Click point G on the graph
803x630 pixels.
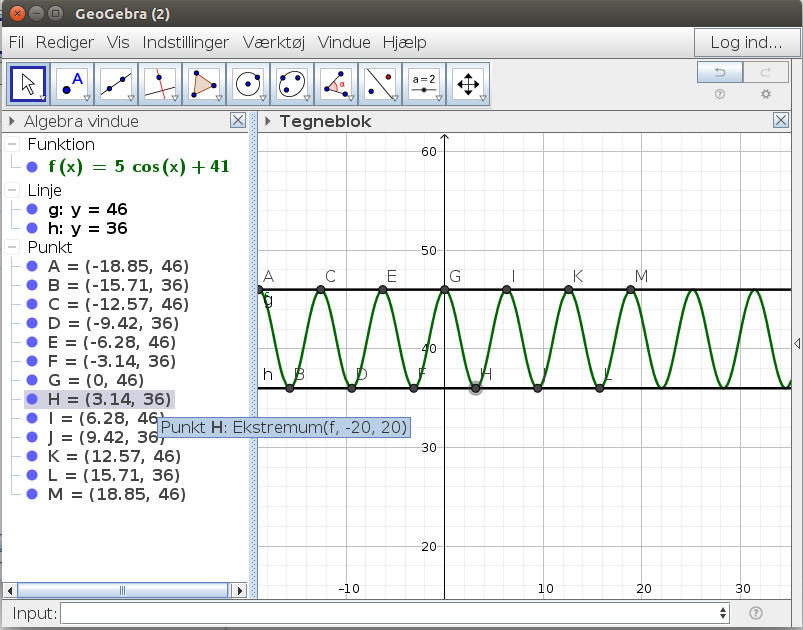click(445, 290)
